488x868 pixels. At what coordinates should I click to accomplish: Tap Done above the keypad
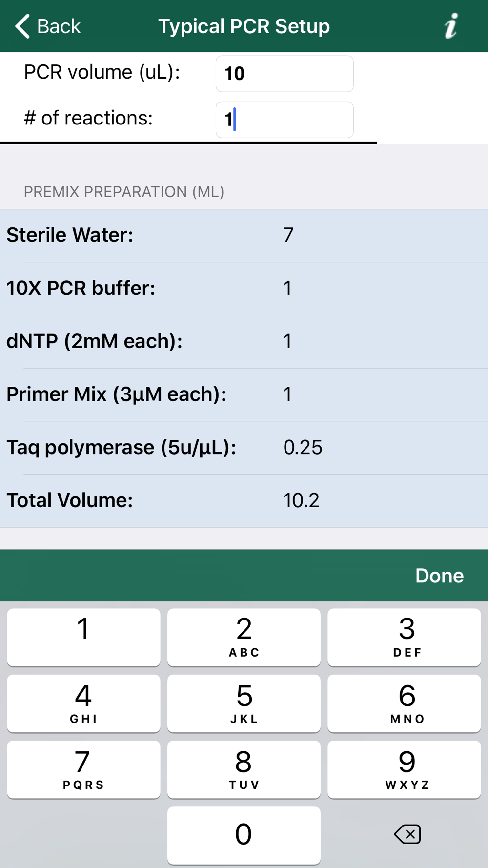click(439, 576)
